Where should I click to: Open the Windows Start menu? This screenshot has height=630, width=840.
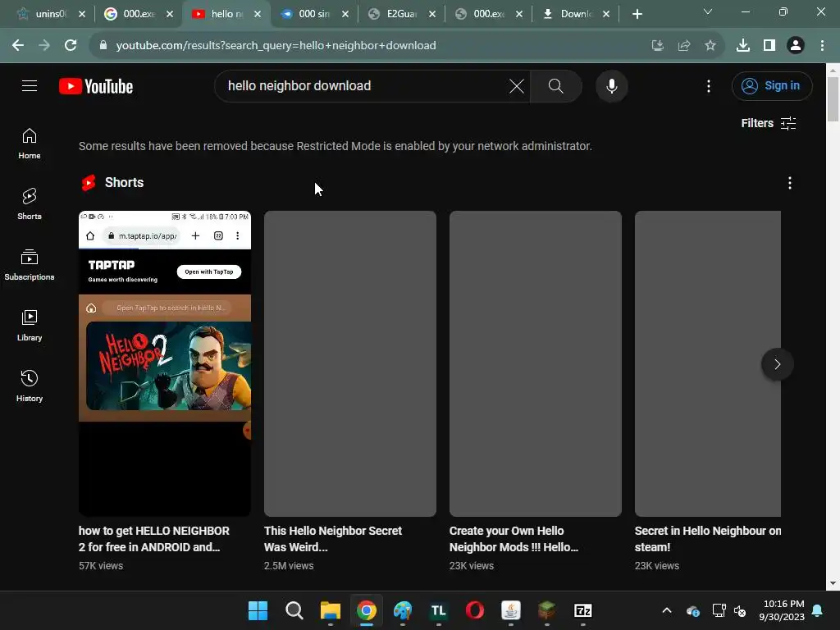click(258, 610)
